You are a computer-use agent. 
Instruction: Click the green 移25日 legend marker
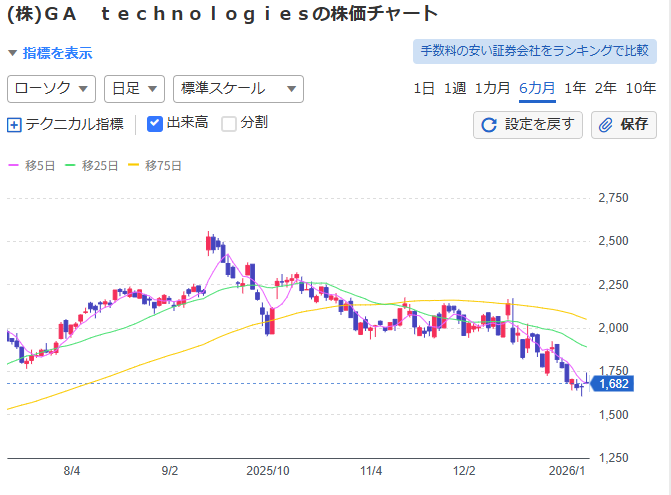(x=71, y=165)
